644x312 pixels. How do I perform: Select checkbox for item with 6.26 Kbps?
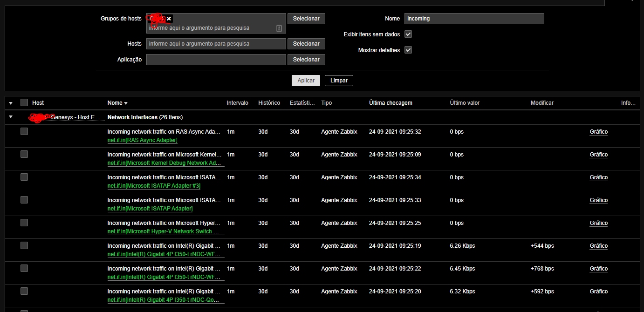click(24, 245)
